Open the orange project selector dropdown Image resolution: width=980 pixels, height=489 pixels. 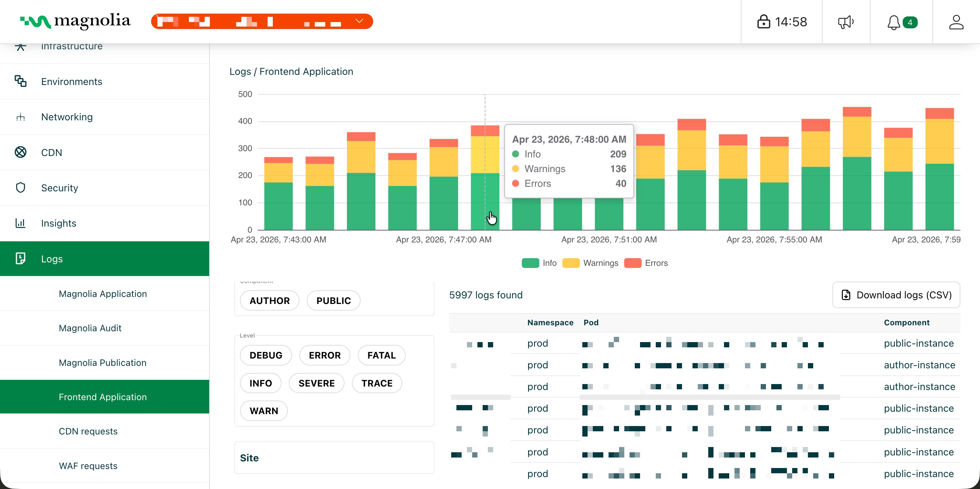tap(262, 21)
